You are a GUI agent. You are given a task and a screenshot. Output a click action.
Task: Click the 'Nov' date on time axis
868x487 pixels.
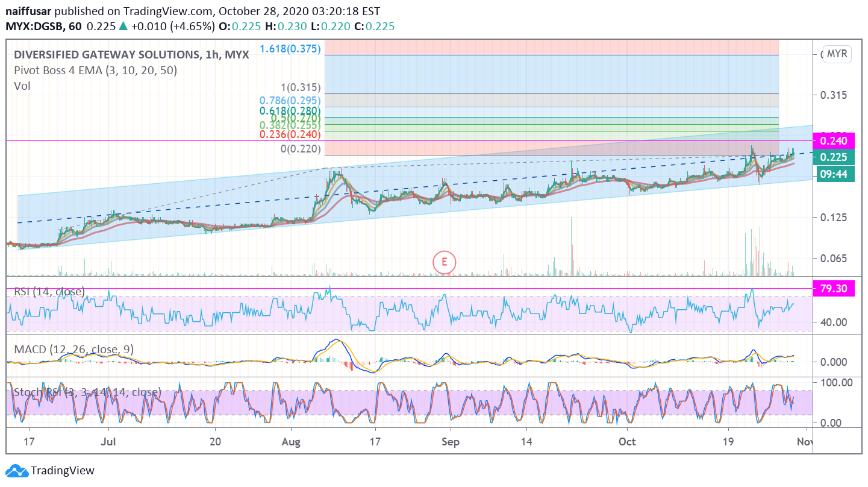(804, 441)
